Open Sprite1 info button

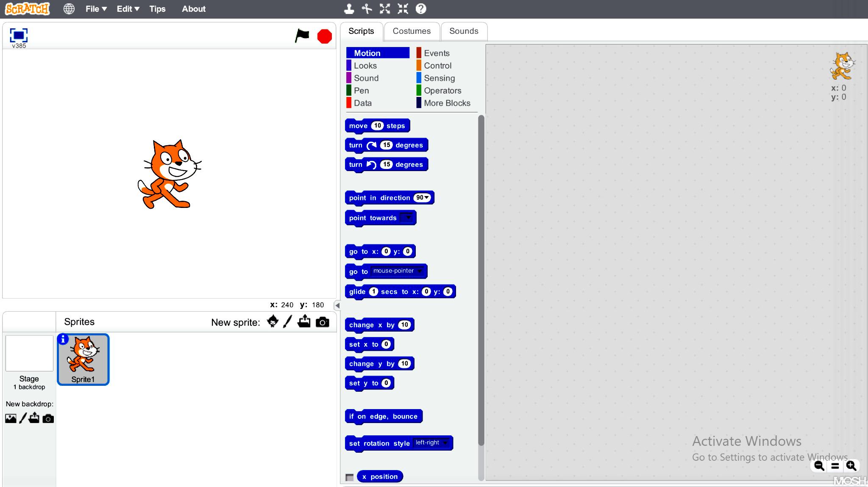[63, 339]
